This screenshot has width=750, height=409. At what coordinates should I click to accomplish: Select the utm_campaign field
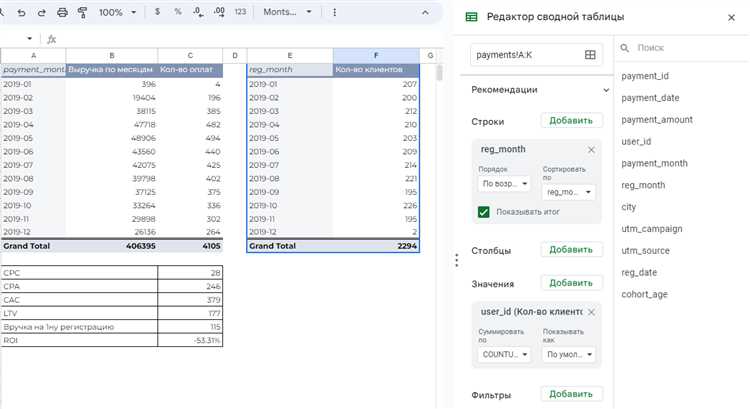651,229
